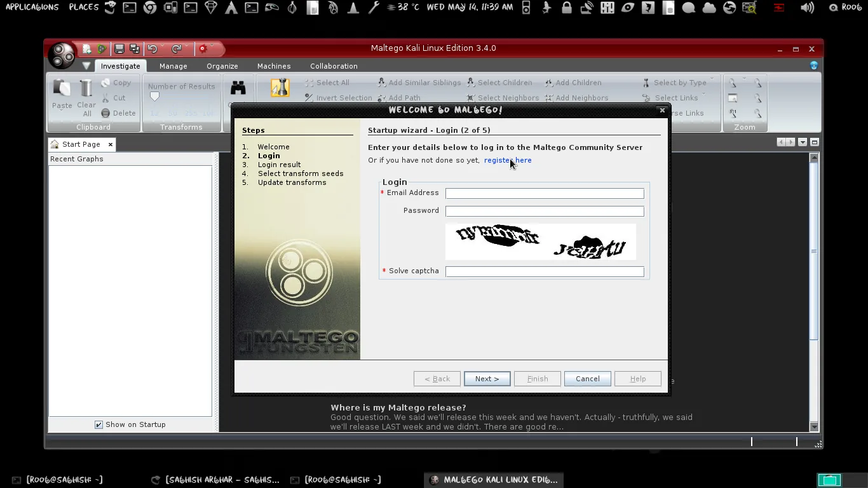Click the 'Where is my Maltego release?' headline

[398, 407]
